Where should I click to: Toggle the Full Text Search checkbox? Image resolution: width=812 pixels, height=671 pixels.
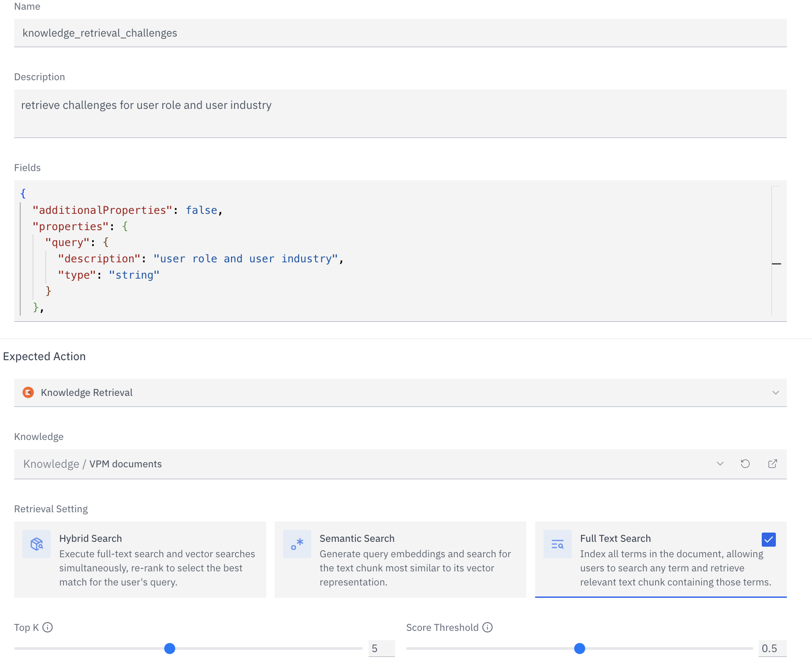pos(769,539)
